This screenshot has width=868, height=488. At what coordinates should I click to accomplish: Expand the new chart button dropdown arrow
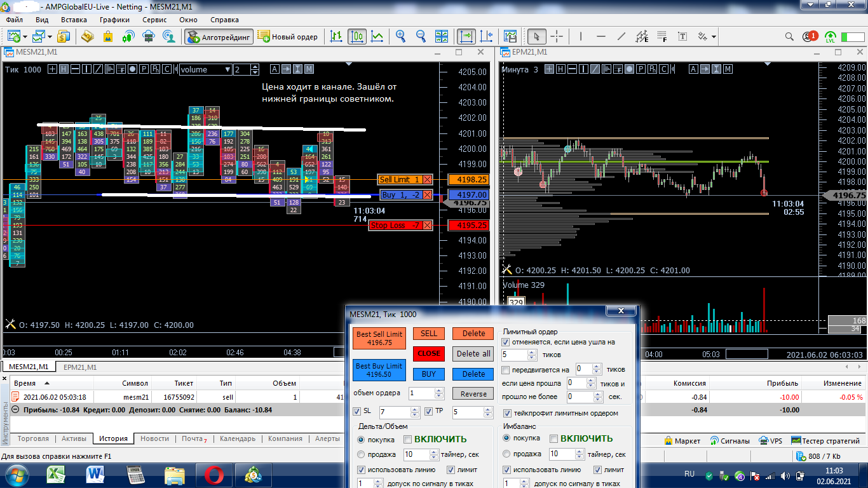pyautogui.click(x=24, y=37)
